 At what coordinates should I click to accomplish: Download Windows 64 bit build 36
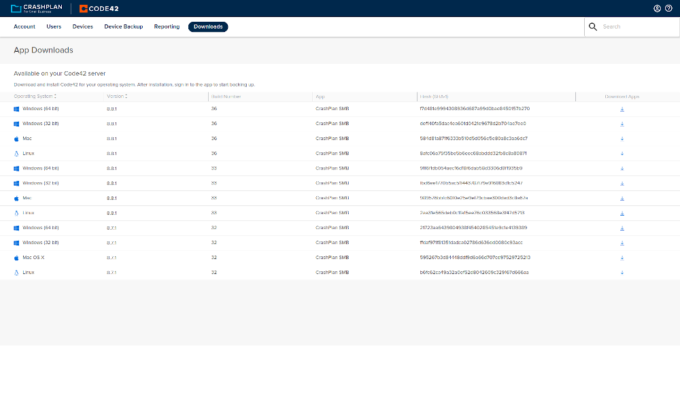622,109
